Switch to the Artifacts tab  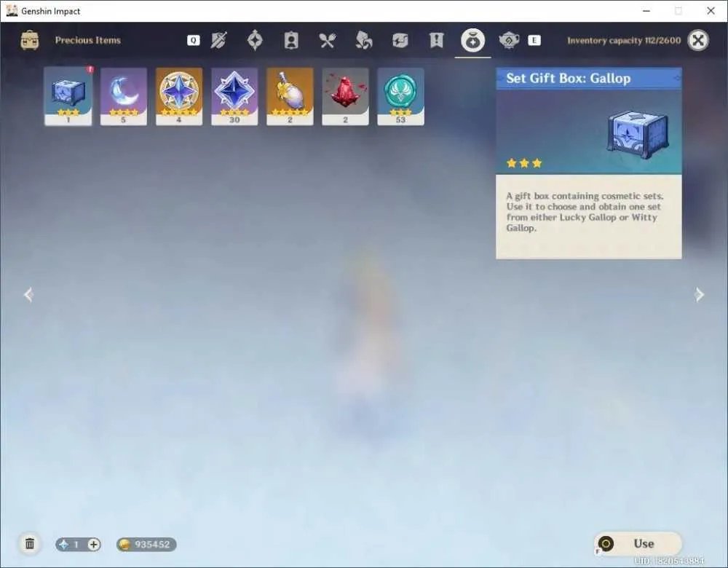point(254,40)
